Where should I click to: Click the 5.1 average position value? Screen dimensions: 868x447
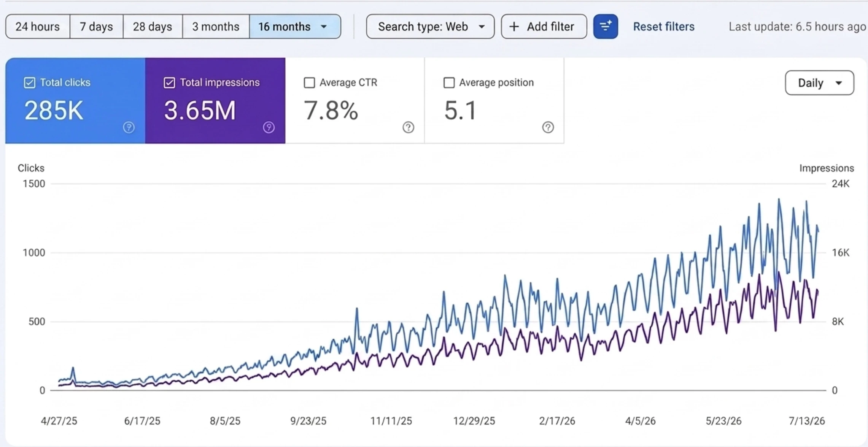pos(460,111)
